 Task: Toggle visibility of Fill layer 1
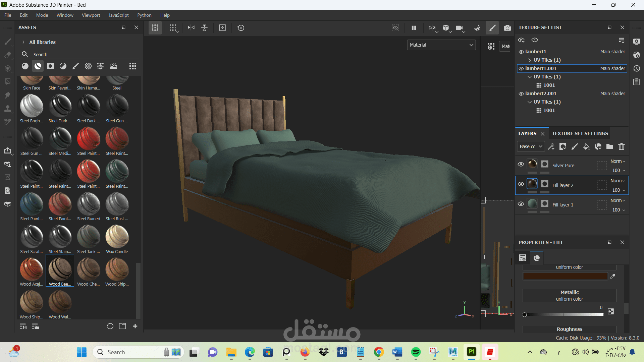(x=521, y=204)
